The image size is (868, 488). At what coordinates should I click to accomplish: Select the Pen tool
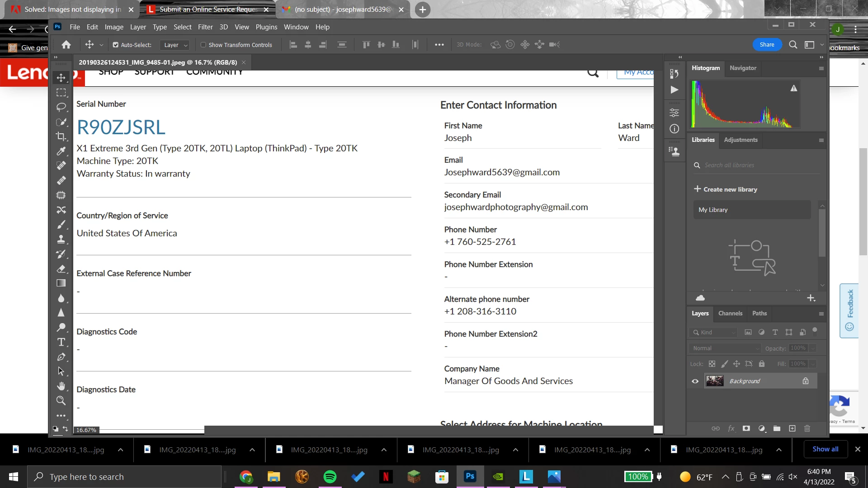pos(61,357)
